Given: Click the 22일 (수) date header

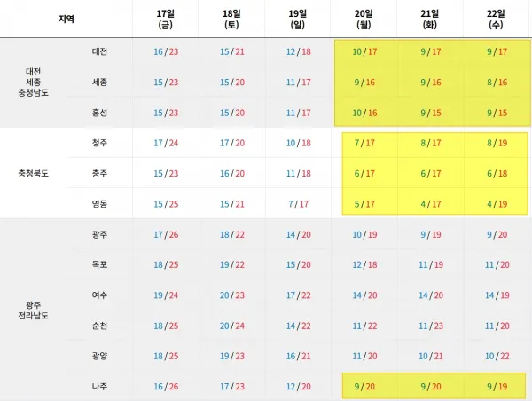Looking at the screenshot, I should pyautogui.click(x=497, y=19).
